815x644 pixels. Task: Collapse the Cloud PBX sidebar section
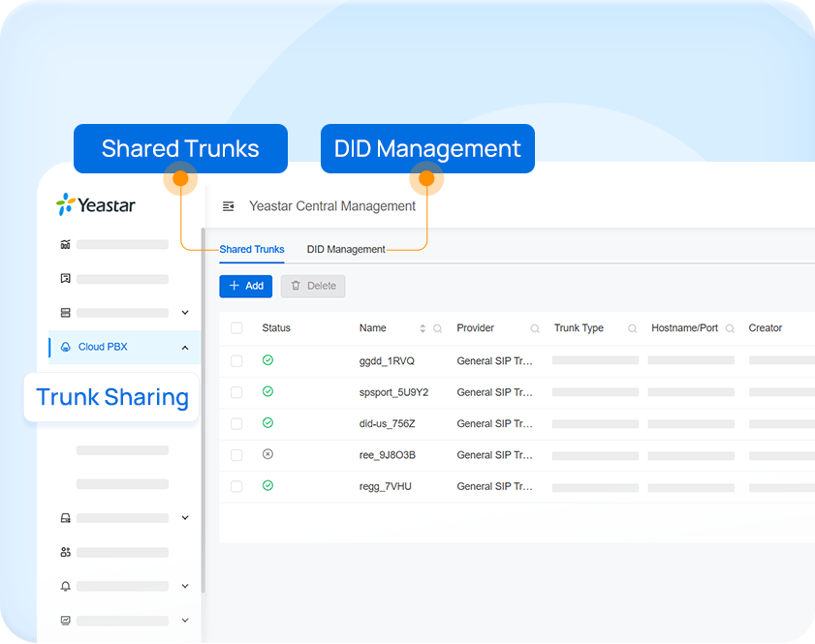184,346
